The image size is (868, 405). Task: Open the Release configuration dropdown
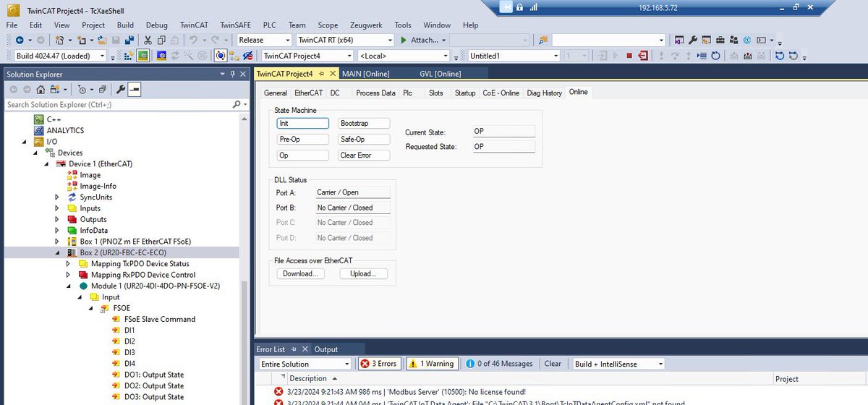click(286, 40)
